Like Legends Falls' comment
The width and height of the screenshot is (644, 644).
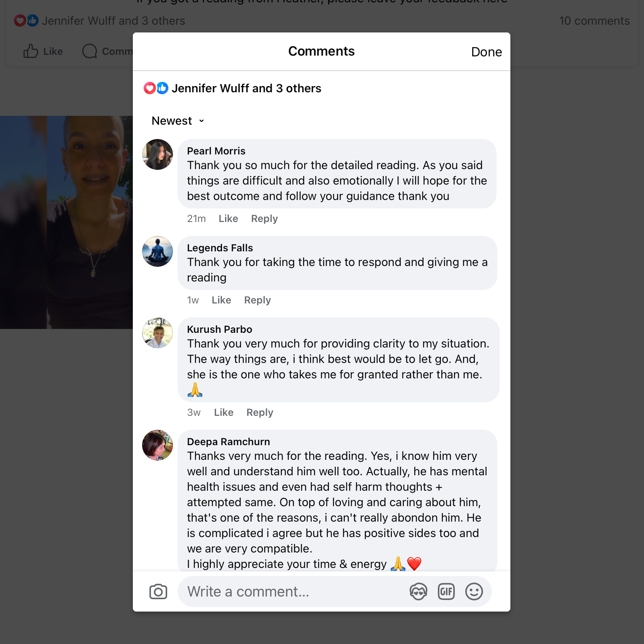(x=221, y=300)
